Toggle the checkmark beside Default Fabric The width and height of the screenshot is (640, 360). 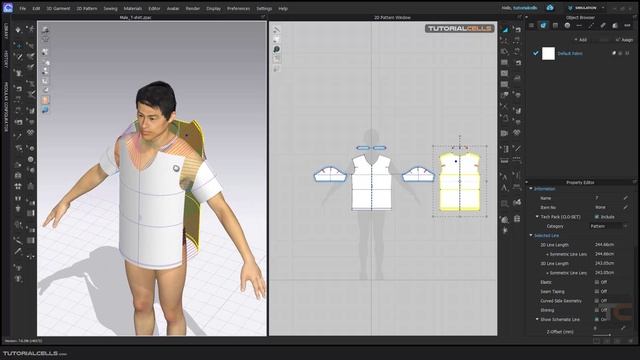pos(536,53)
